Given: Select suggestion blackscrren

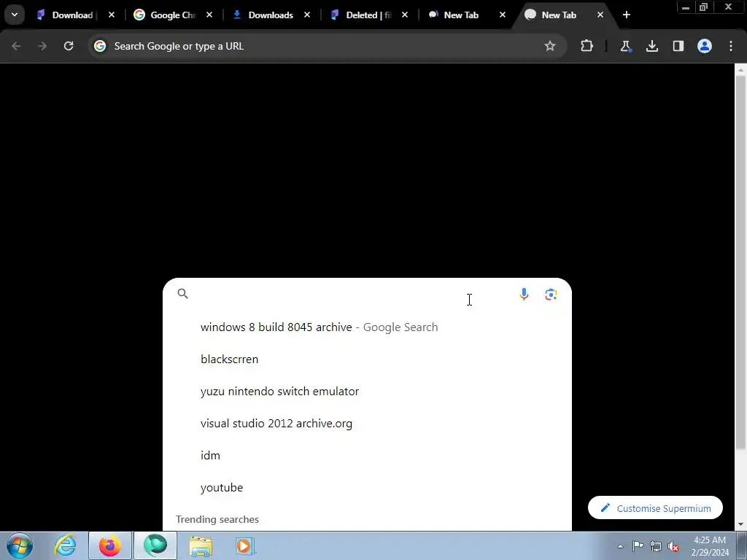Looking at the screenshot, I should coord(367,359).
